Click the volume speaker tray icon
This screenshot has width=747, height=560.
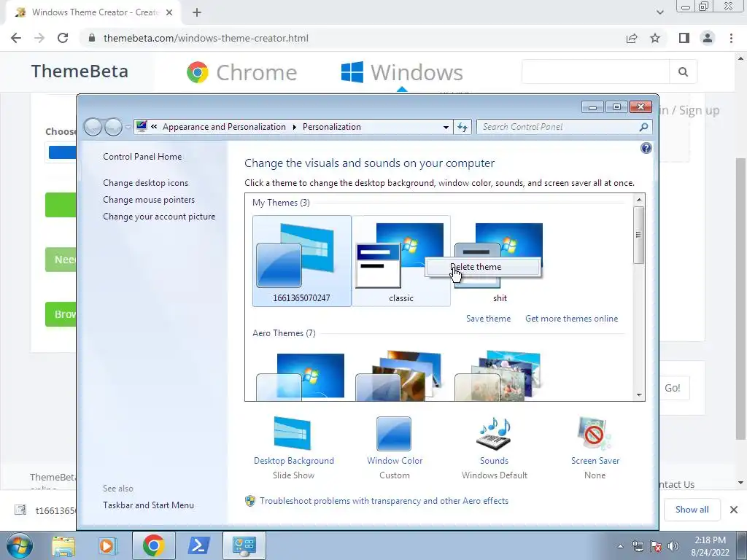pyautogui.click(x=673, y=546)
